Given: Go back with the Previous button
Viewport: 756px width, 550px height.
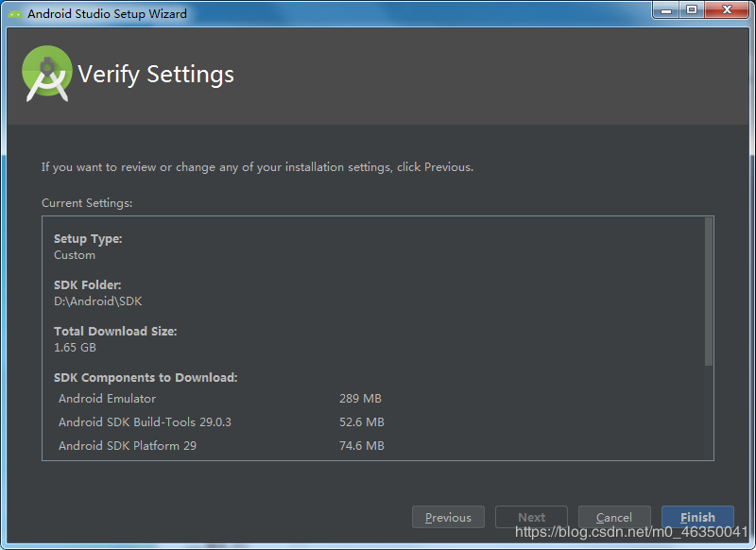Looking at the screenshot, I should pos(448,517).
